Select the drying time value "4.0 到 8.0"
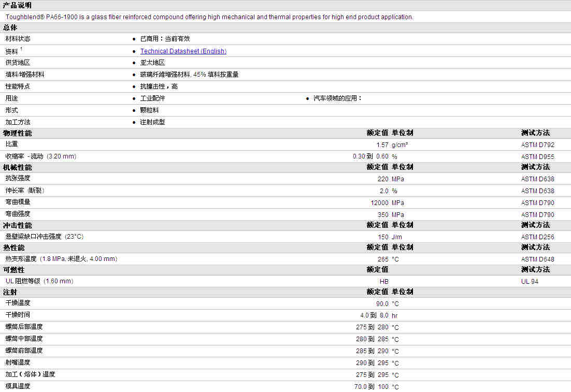 pos(374,315)
